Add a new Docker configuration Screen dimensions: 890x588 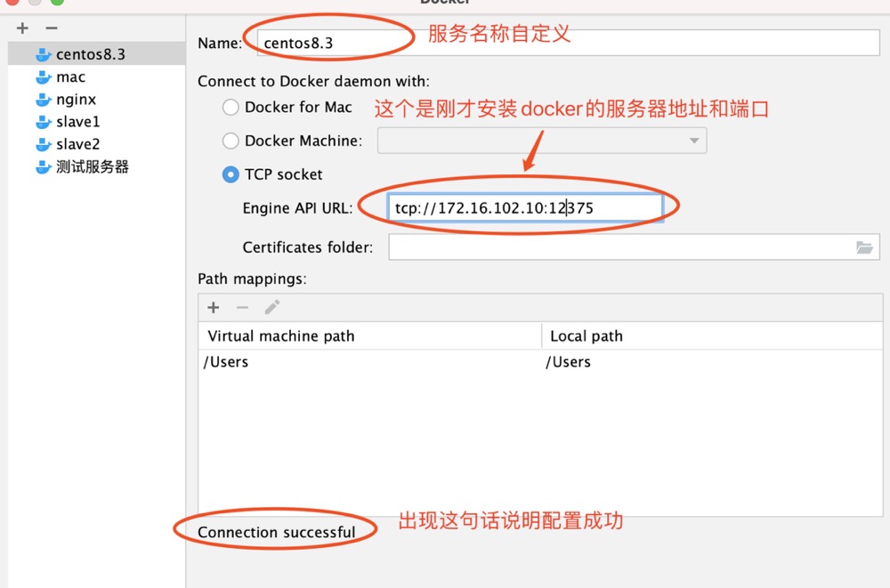coord(22,28)
